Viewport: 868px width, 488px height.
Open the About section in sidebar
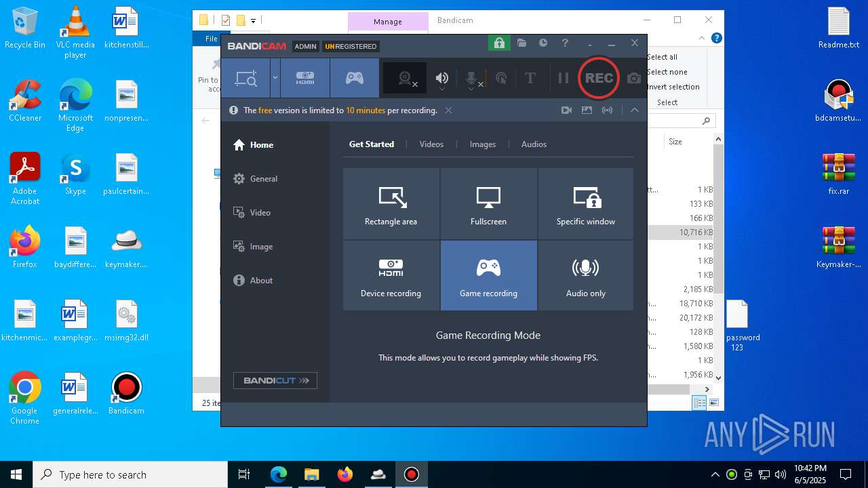coord(253,281)
